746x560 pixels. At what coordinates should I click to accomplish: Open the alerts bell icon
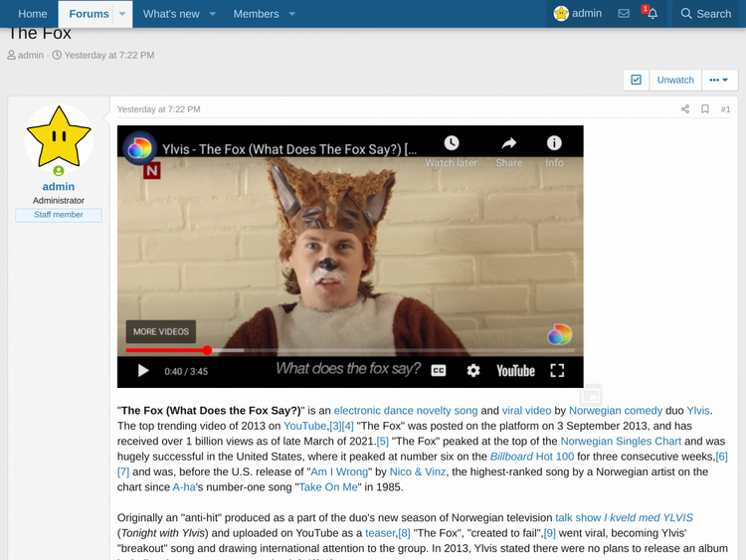[652, 14]
